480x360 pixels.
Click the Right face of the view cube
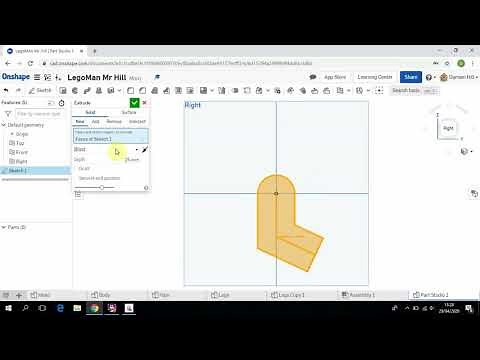pos(448,128)
